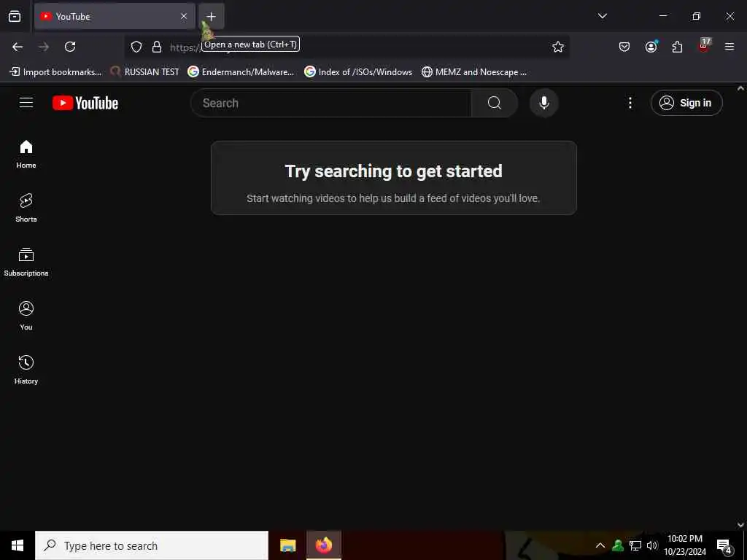
Task: Close the YouTube tab
Action: 184,16
